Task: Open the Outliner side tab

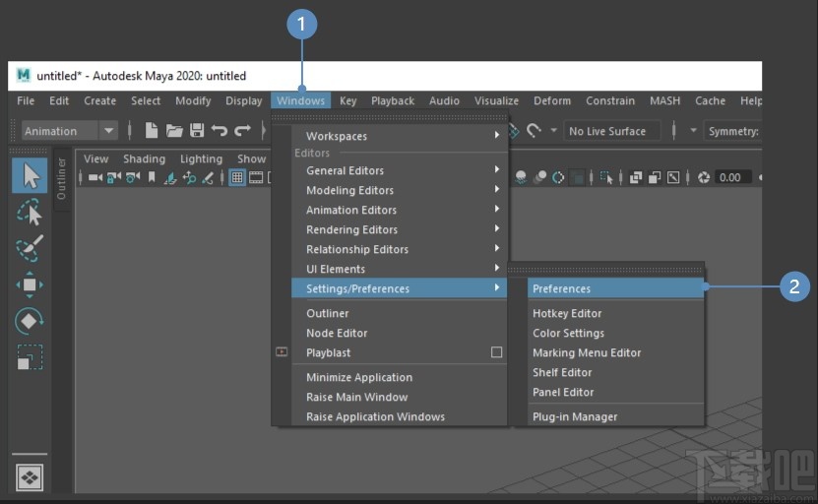Action: [x=61, y=178]
